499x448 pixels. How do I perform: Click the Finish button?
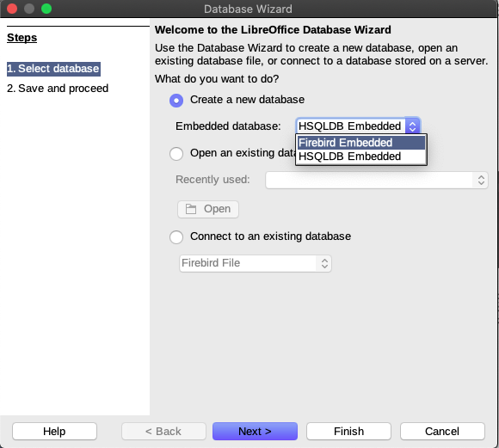click(x=348, y=432)
